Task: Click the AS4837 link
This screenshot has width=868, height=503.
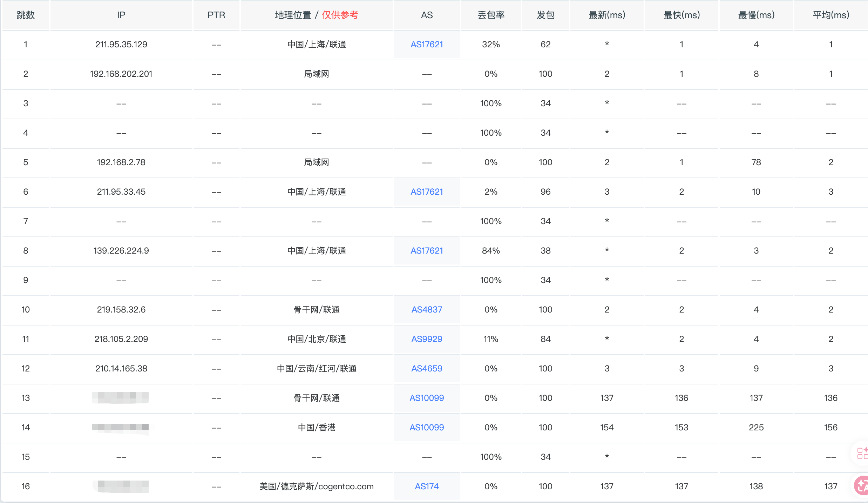Action: [x=427, y=310]
